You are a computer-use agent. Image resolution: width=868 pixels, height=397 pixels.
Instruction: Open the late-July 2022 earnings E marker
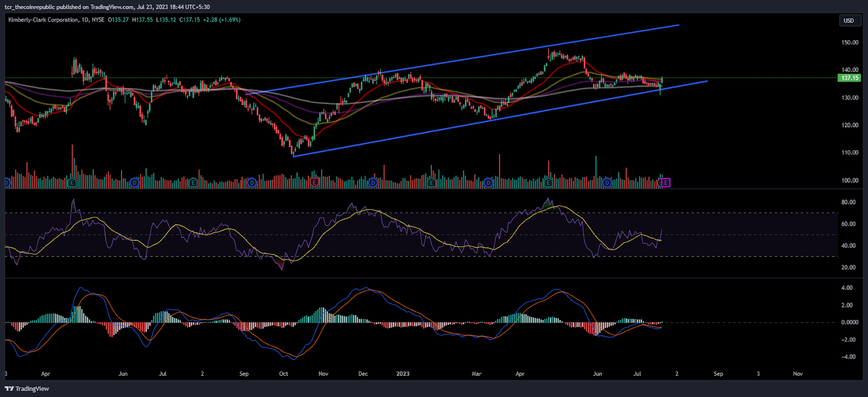click(x=193, y=183)
